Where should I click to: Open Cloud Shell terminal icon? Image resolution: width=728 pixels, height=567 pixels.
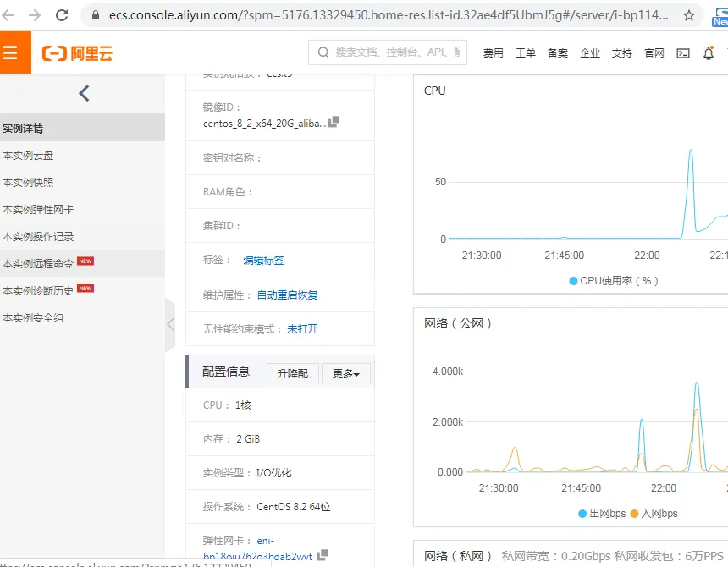[x=683, y=53]
